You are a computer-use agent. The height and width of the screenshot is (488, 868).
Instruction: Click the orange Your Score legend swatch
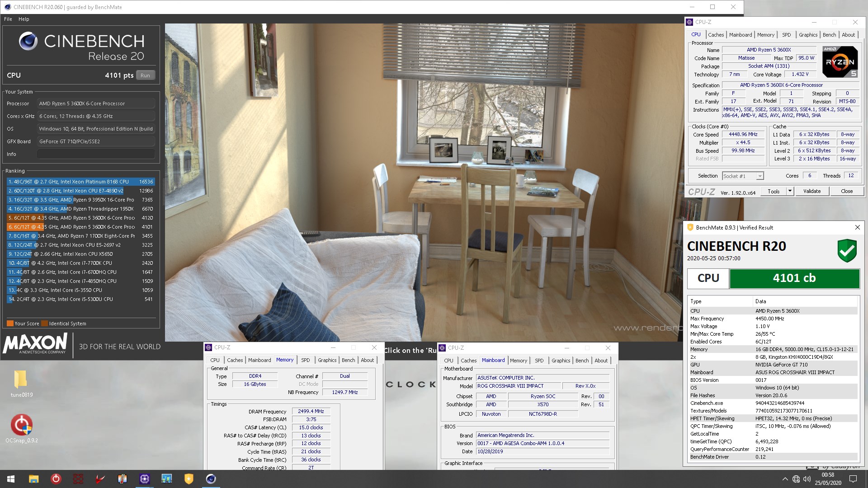tap(10, 324)
